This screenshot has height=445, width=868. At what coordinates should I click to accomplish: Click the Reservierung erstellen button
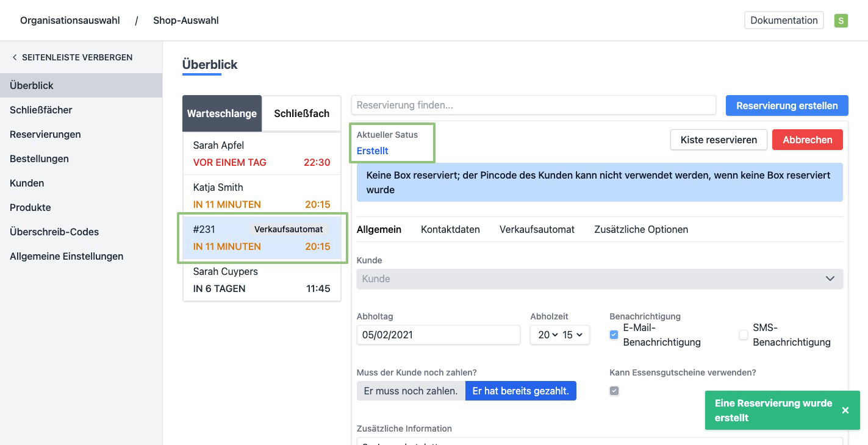tap(786, 105)
